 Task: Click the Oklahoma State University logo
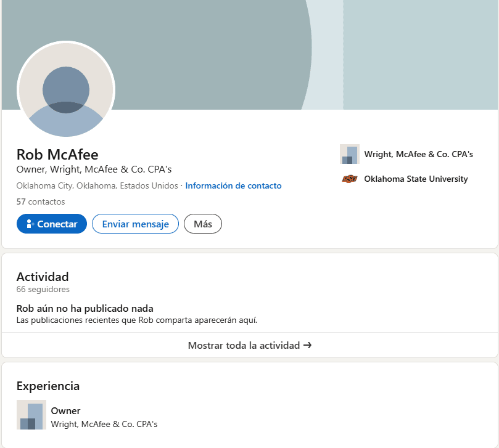tap(349, 179)
